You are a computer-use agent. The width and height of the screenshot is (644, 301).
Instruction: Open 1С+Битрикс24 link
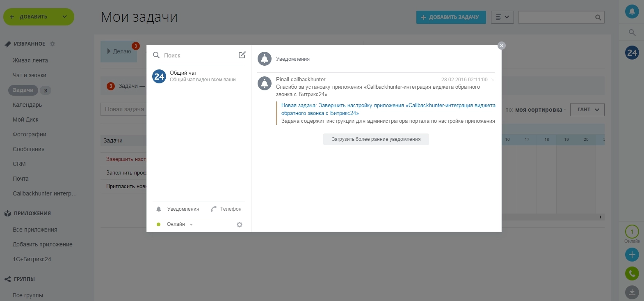[32, 259]
